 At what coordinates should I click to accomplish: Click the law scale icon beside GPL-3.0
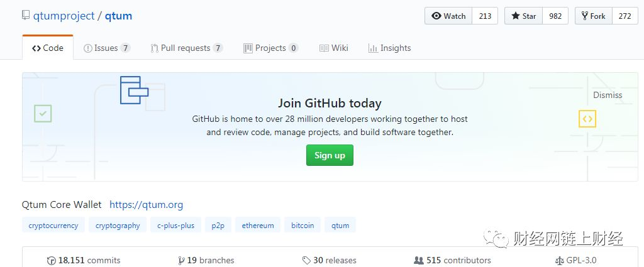[559, 261]
